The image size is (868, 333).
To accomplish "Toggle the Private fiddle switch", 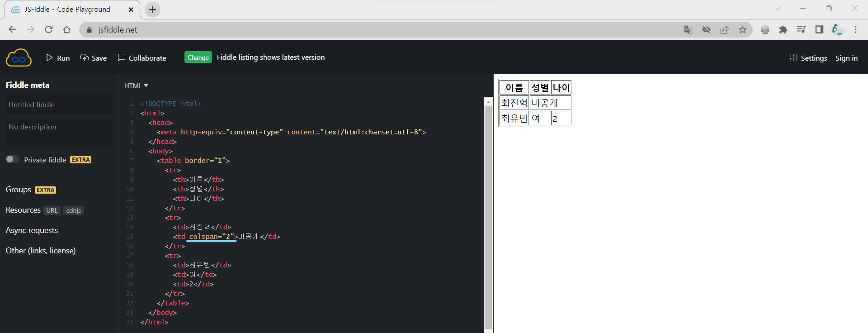I will click(13, 159).
